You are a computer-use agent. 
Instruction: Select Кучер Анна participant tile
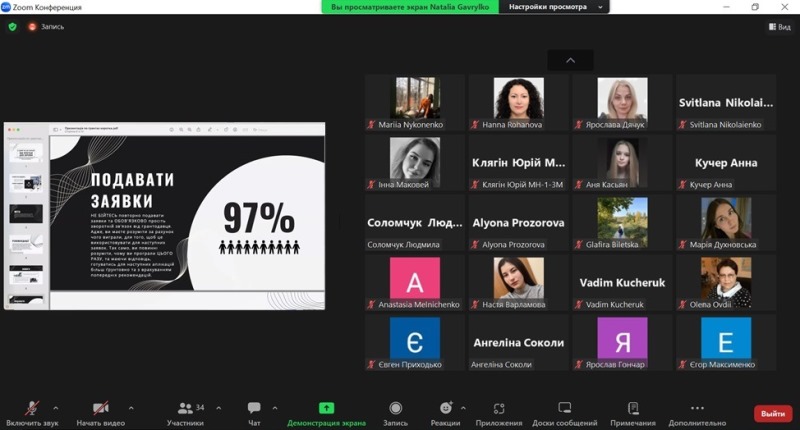click(726, 163)
